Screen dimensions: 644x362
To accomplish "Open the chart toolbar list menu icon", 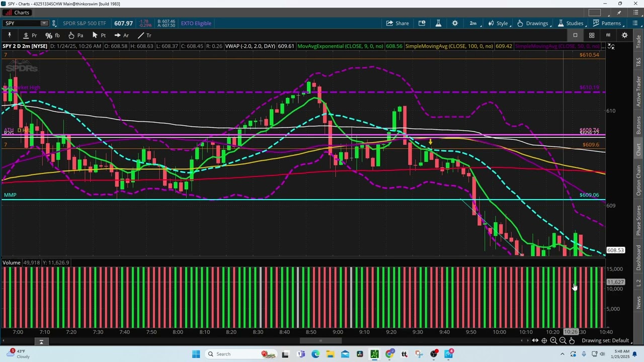I will pos(635,23).
